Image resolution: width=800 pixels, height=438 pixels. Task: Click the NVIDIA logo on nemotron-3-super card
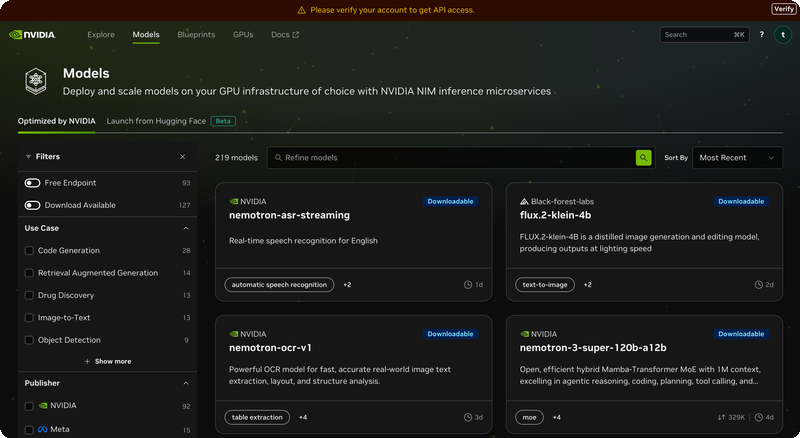(x=524, y=334)
